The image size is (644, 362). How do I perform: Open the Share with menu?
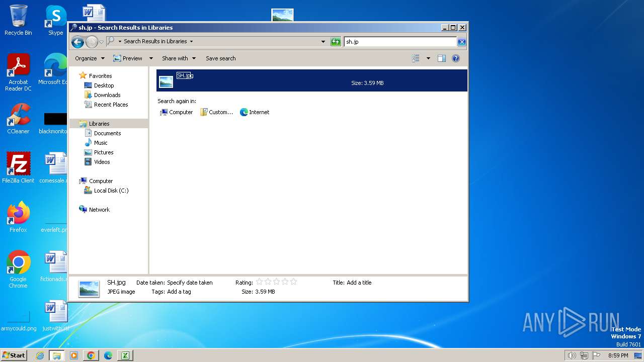pos(179,58)
